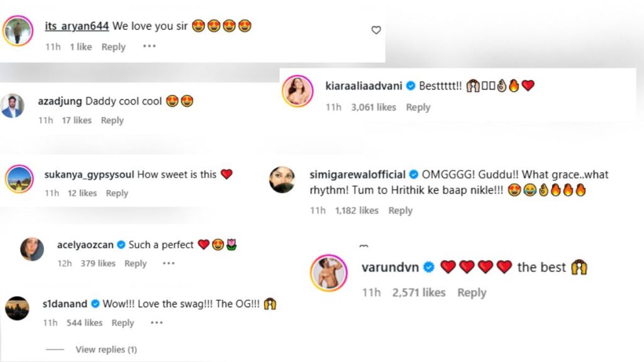Reply to varundvn's comment
Viewport: 644px width, 362px height.
[472, 292]
